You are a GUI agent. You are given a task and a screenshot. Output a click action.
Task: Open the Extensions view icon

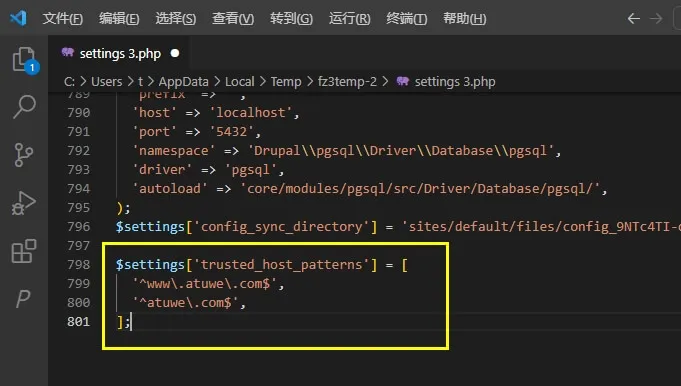click(24, 251)
